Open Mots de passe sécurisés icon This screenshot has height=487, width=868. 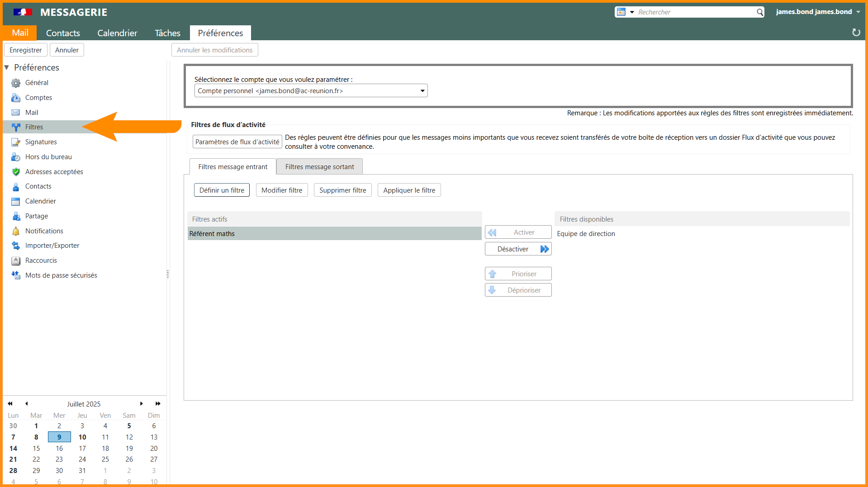click(16, 275)
